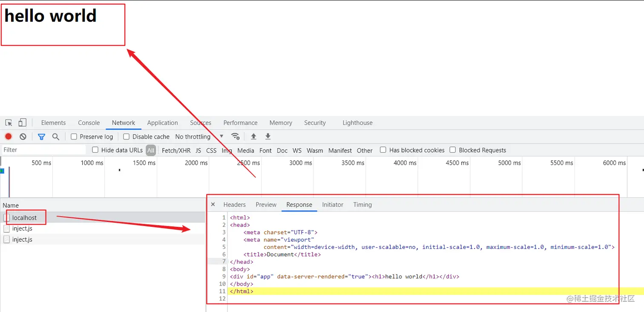Switch to the Performance tab

241,123
